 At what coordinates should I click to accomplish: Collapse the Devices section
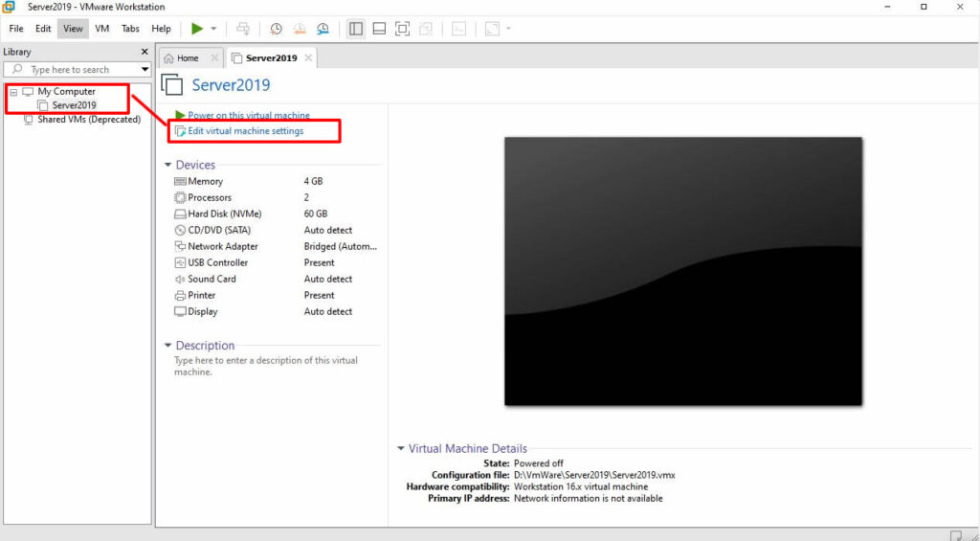[x=167, y=165]
